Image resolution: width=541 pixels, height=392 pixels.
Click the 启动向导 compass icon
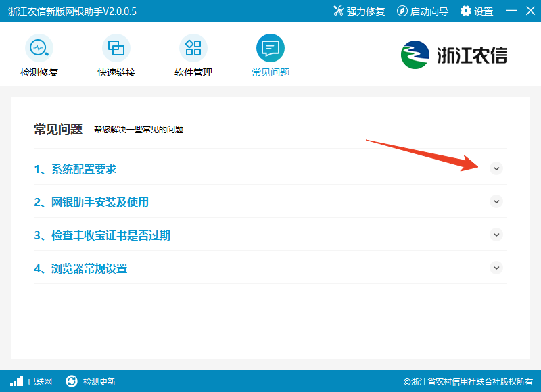tap(402, 11)
